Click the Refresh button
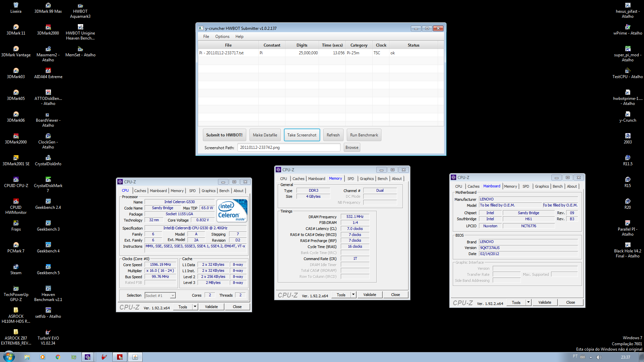The width and height of the screenshot is (644, 362). click(333, 135)
